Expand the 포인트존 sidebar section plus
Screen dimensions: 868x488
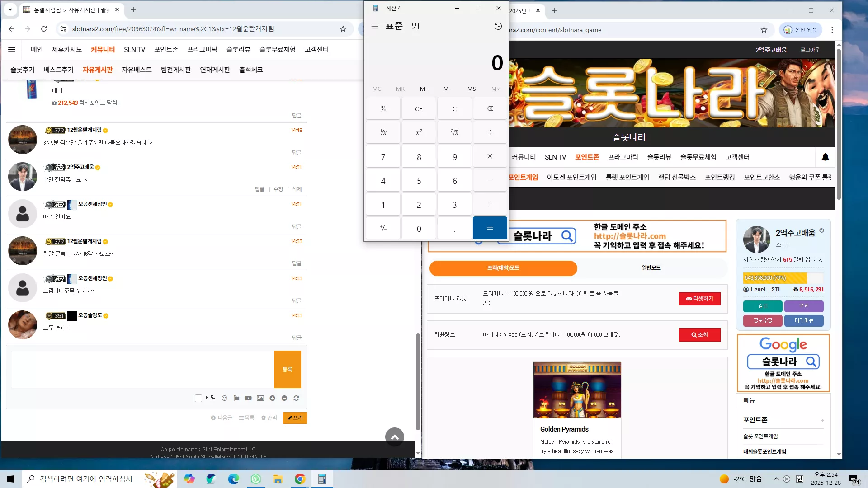pyautogui.click(x=822, y=420)
